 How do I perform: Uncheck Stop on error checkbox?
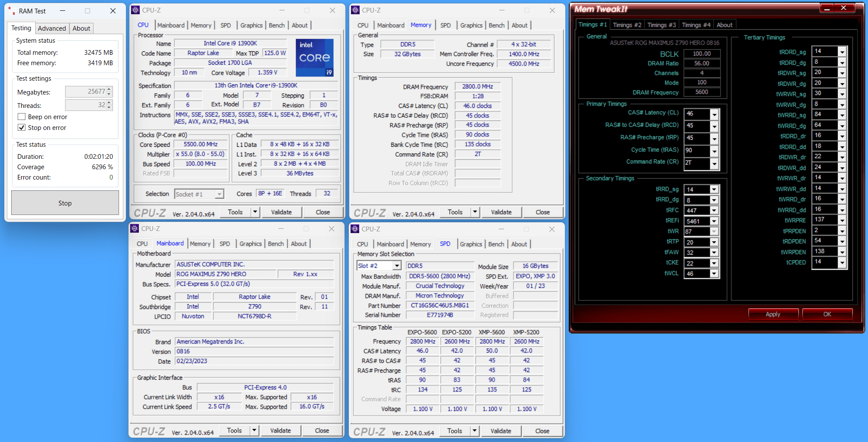click(22, 128)
